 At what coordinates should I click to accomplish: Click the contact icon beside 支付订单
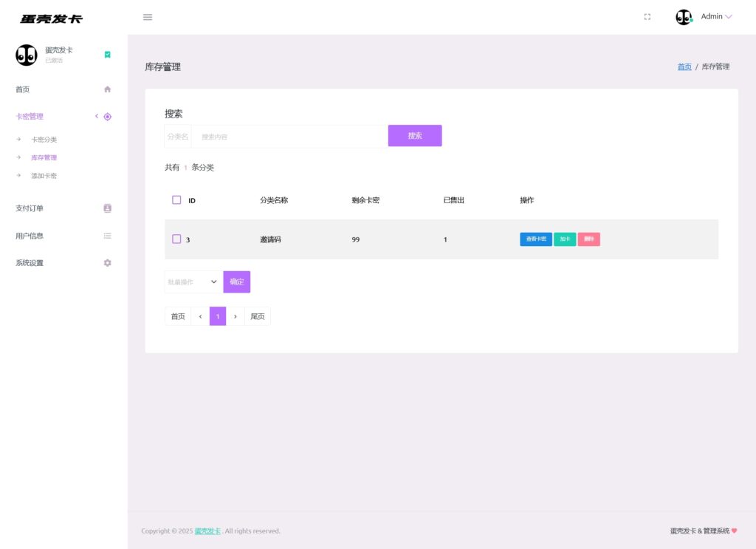(x=107, y=208)
